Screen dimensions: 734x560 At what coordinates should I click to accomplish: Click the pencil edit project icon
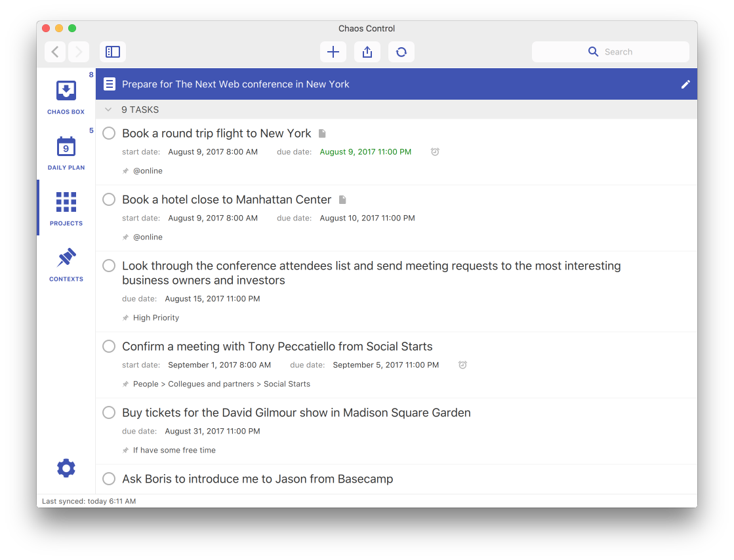[x=685, y=84]
